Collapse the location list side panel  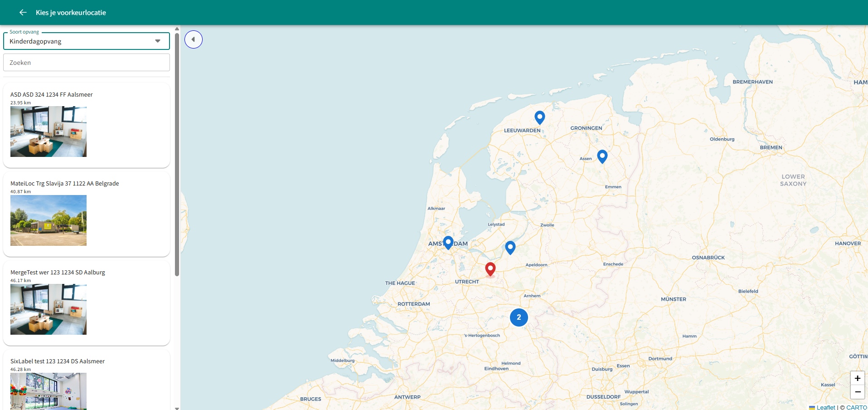pyautogui.click(x=194, y=39)
